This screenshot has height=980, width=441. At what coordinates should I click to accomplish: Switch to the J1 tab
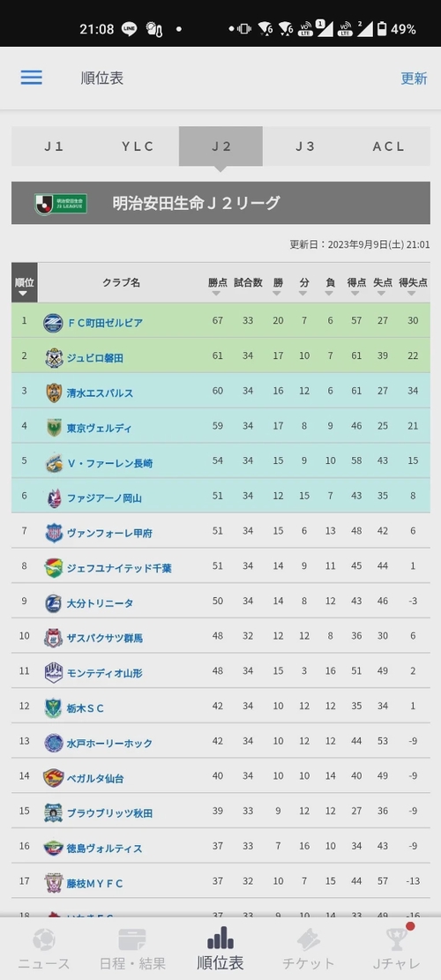click(54, 146)
